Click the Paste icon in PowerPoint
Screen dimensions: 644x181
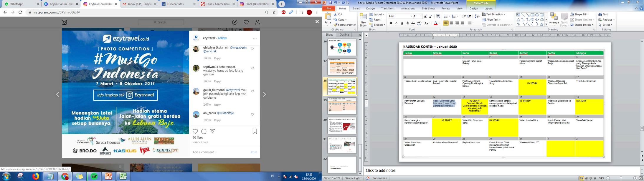click(328, 16)
